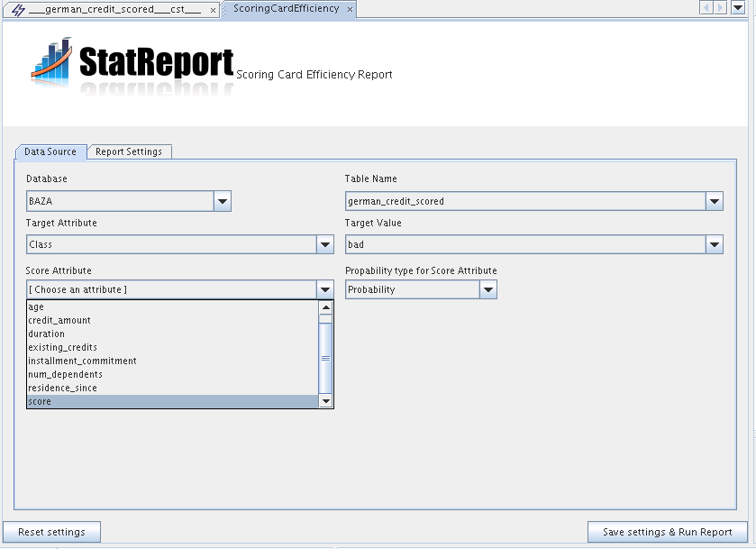Viewport: 756px width, 549px height.
Task: Click the Probability type field
Action: pos(413,289)
